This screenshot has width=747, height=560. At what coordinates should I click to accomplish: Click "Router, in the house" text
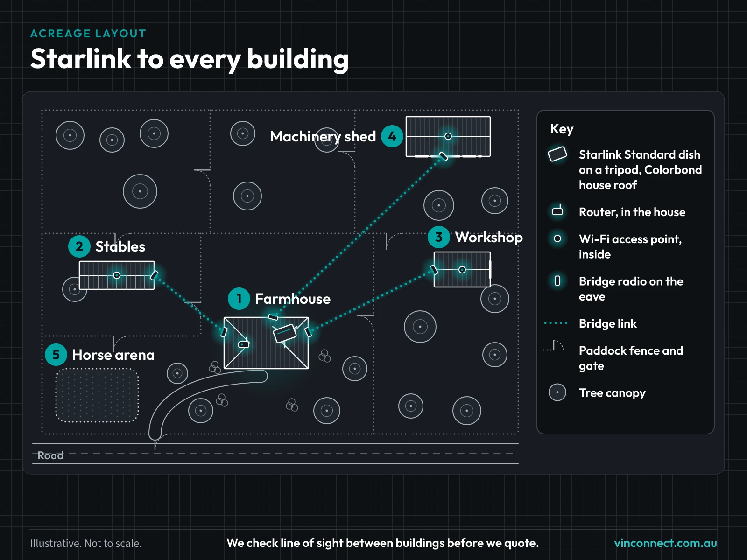click(x=632, y=212)
